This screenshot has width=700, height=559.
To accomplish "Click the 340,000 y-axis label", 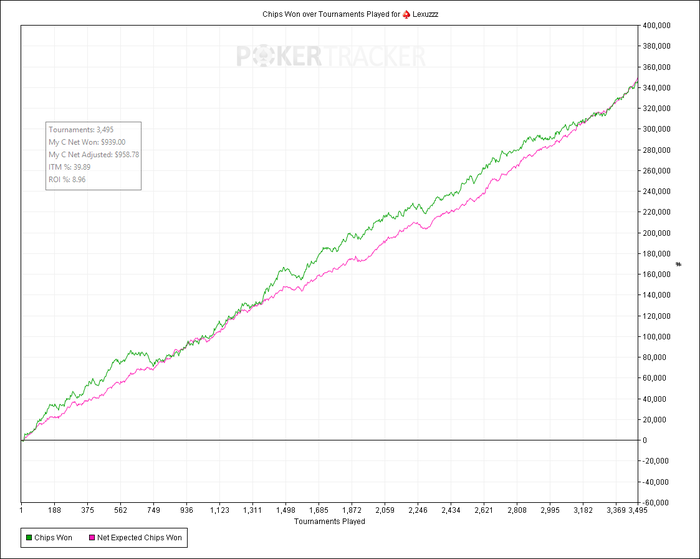I will 656,88.
